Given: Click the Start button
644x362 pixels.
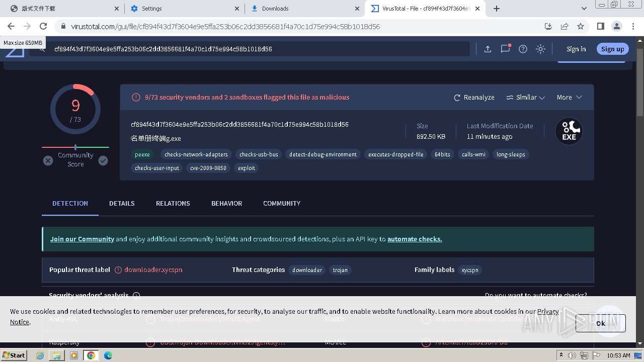Looking at the screenshot, I should pos(14,355).
